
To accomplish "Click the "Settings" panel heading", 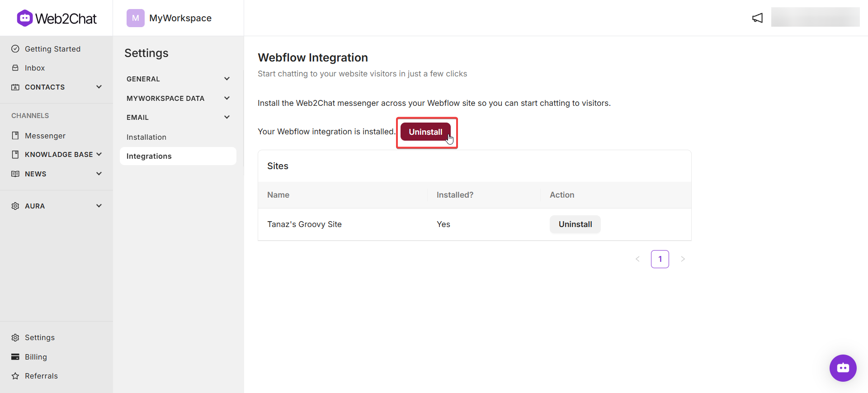I will click(146, 53).
